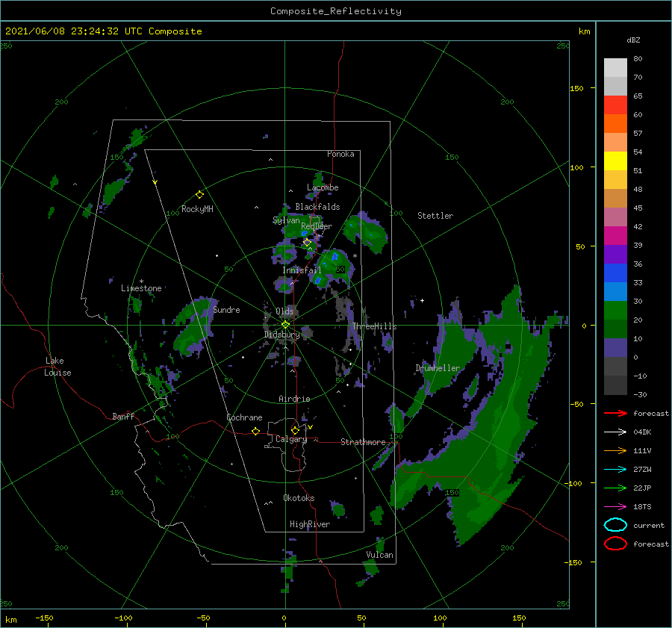Click the Vulcan town label
Image resolution: width=672 pixels, height=628 pixels.
379,555
